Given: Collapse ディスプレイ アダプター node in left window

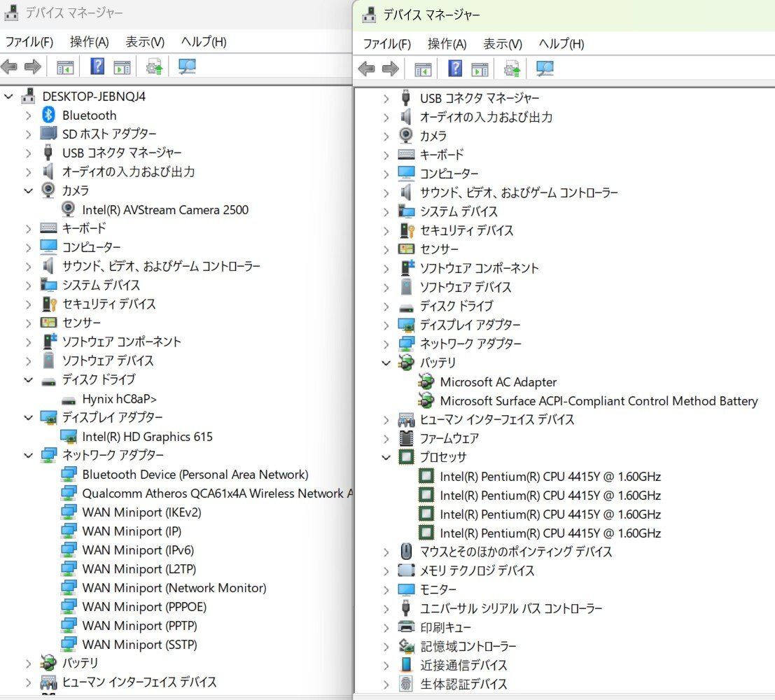Looking at the screenshot, I should (28, 417).
